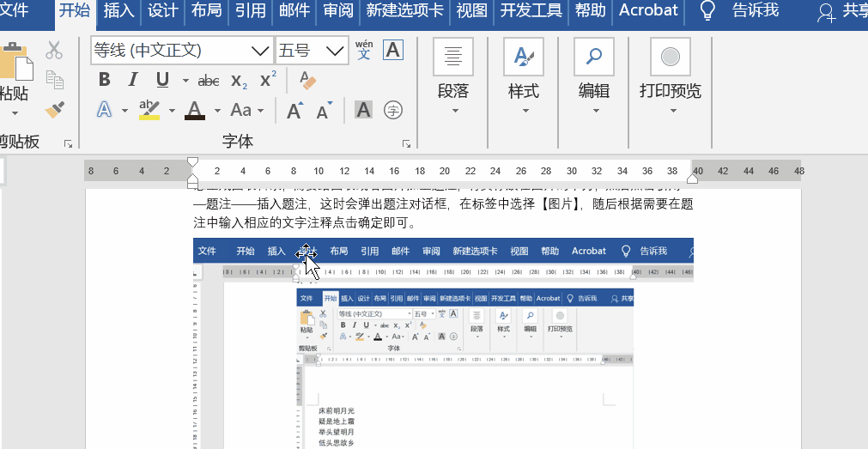
Task: Click the first line indent marker on ruler
Action: click(192, 162)
